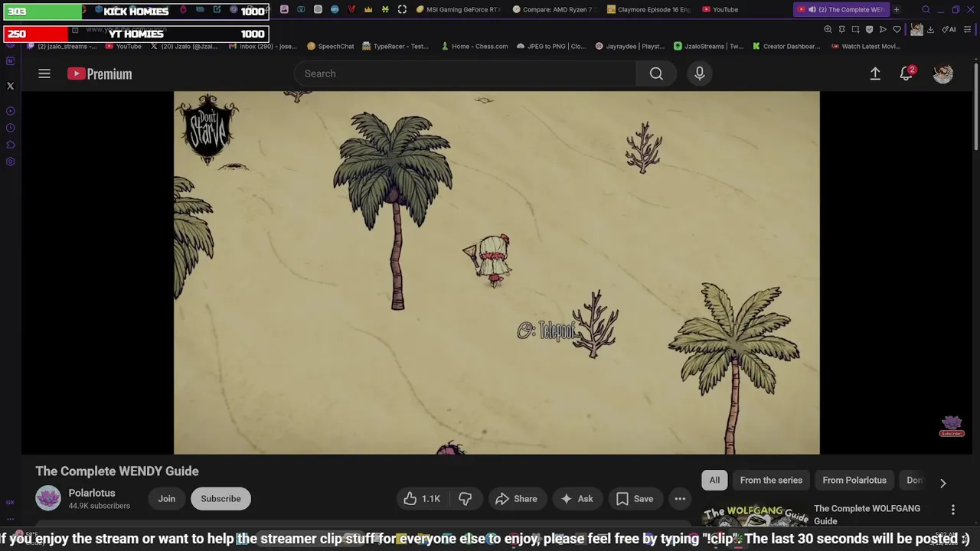Open browser tab search icon
This screenshot has height=551, width=980.
926,10
